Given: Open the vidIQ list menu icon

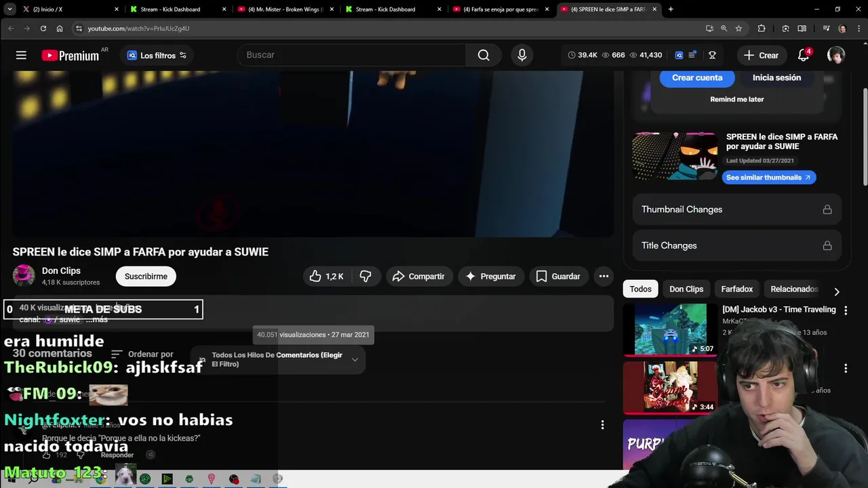Looking at the screenshot, I should (692, 56).
